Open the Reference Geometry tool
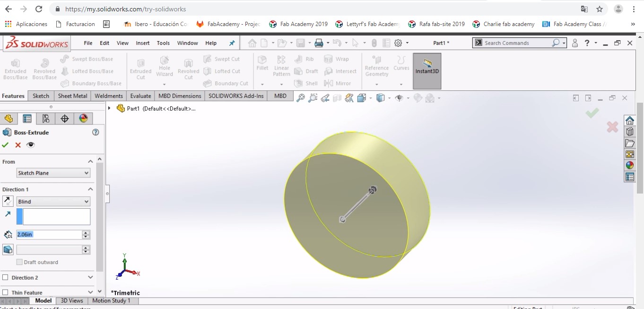 377,66
